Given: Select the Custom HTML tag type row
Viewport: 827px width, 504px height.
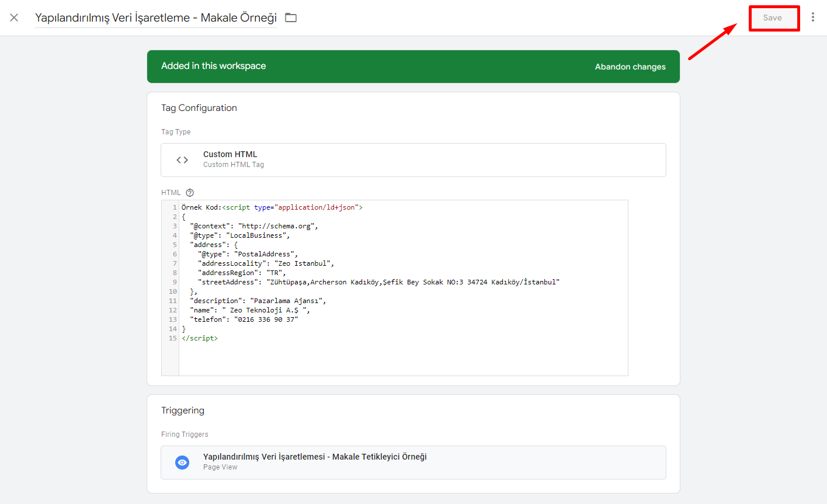Looking at the screenshot, I should pos(413,160).
